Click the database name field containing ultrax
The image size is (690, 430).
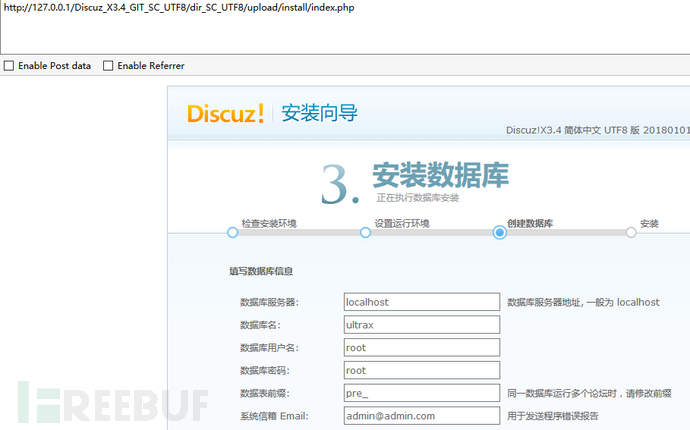422,325
